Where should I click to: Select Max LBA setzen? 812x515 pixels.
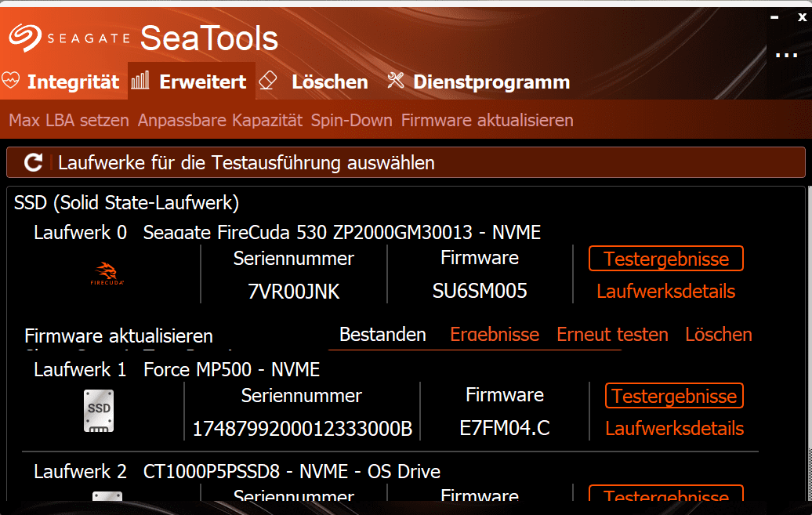[69, 120]
